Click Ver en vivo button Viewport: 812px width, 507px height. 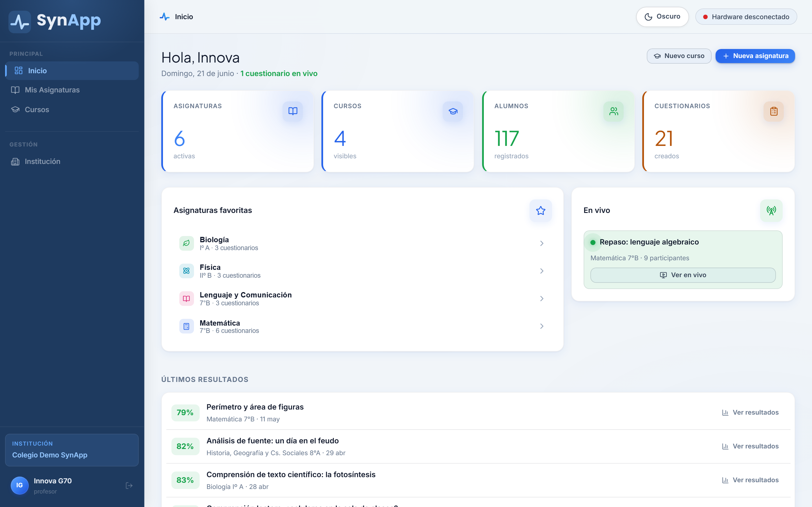pyautogui.click(x=683, y=275)
